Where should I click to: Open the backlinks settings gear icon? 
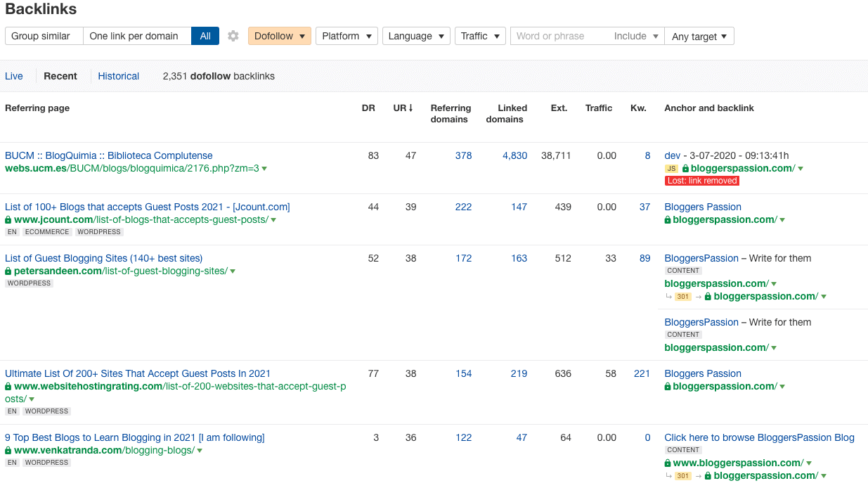(233, 36)
